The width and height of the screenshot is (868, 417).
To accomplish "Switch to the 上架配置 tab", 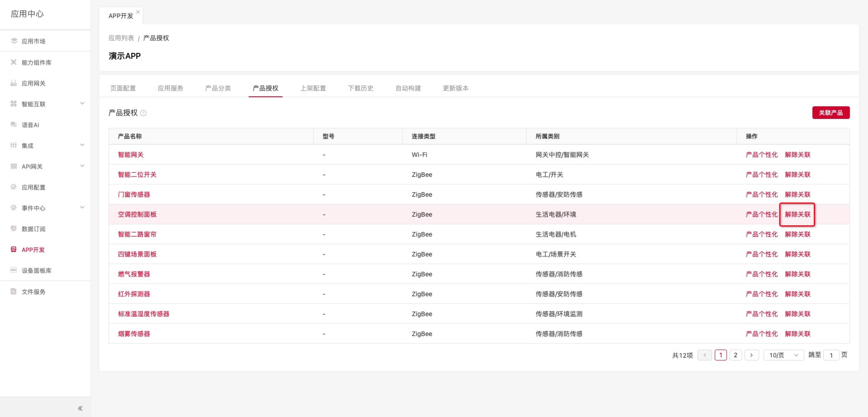I will pyautogui.click(x=313, y=88).
